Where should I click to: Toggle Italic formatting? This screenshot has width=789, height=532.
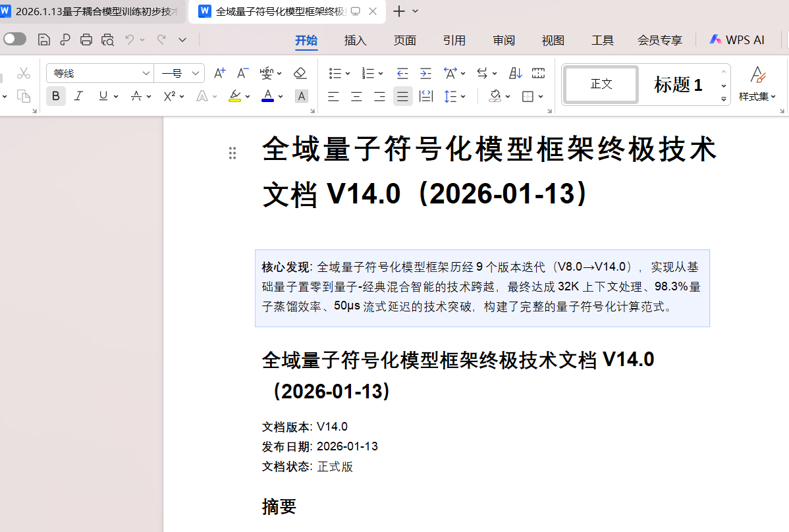(x=78, y=96)
